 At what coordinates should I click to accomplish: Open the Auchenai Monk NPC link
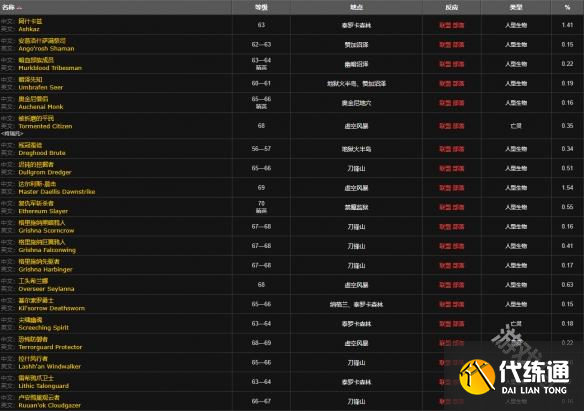(x=41, y=106)
